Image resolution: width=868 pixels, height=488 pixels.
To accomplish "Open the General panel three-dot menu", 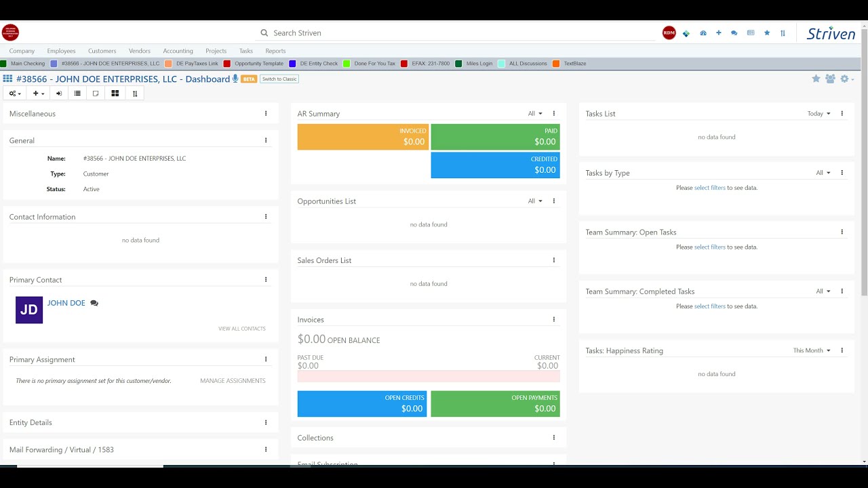I will [266, 140].
